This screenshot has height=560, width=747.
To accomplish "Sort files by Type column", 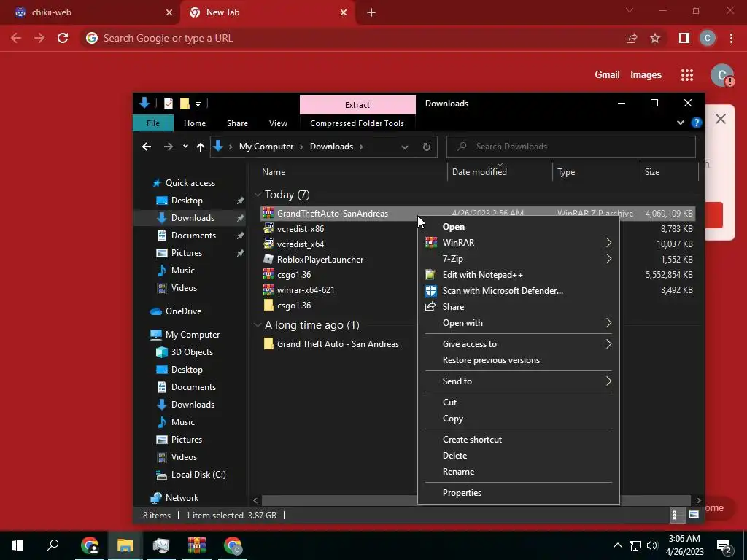I will (x=566, y=172).
